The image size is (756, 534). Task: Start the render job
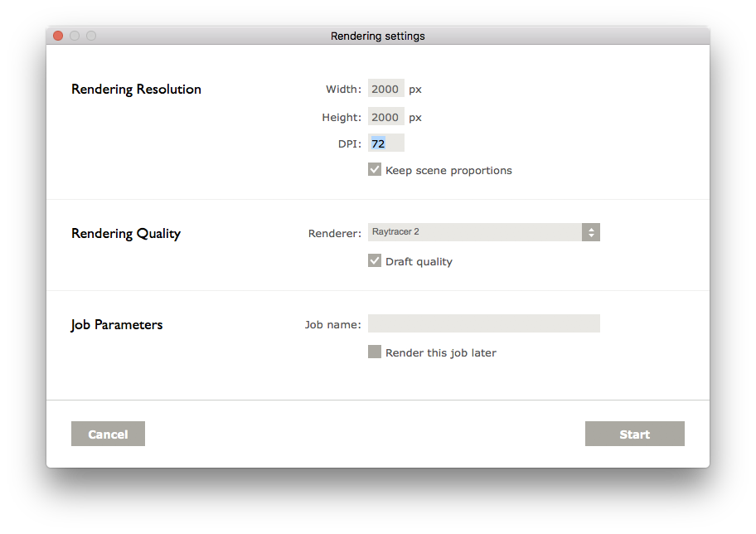tap(634, 434)
